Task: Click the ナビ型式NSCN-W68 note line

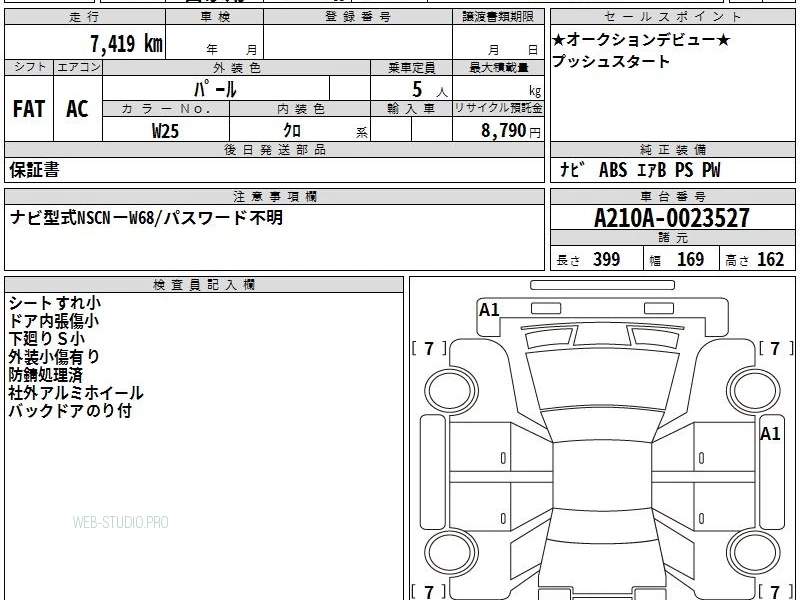Action: [x=146, y=218]
